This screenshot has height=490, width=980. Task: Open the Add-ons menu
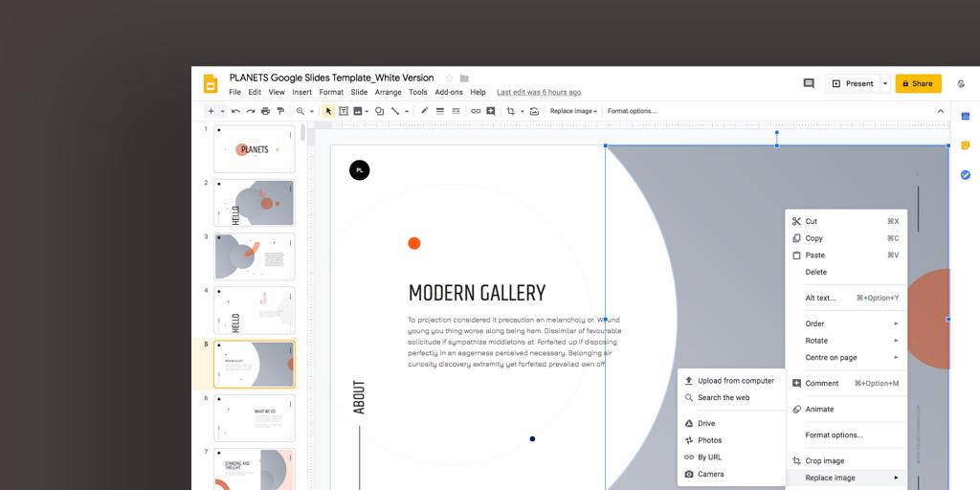click(449, 93)
